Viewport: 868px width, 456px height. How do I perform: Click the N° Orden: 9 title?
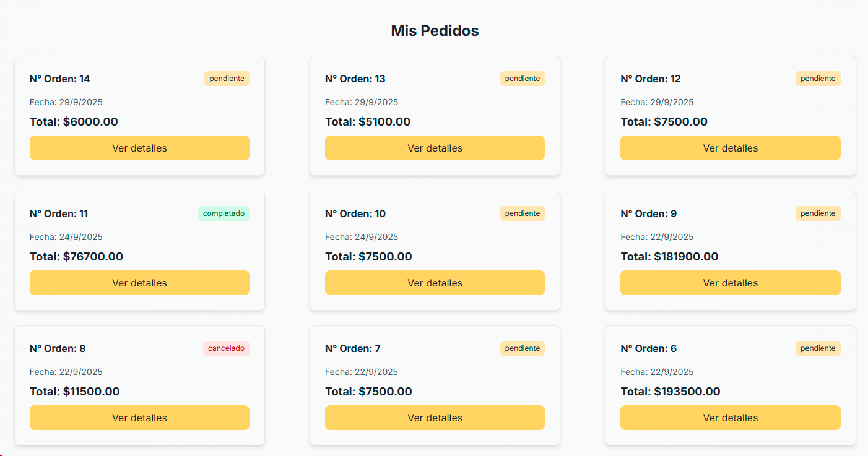coord(649,213)
